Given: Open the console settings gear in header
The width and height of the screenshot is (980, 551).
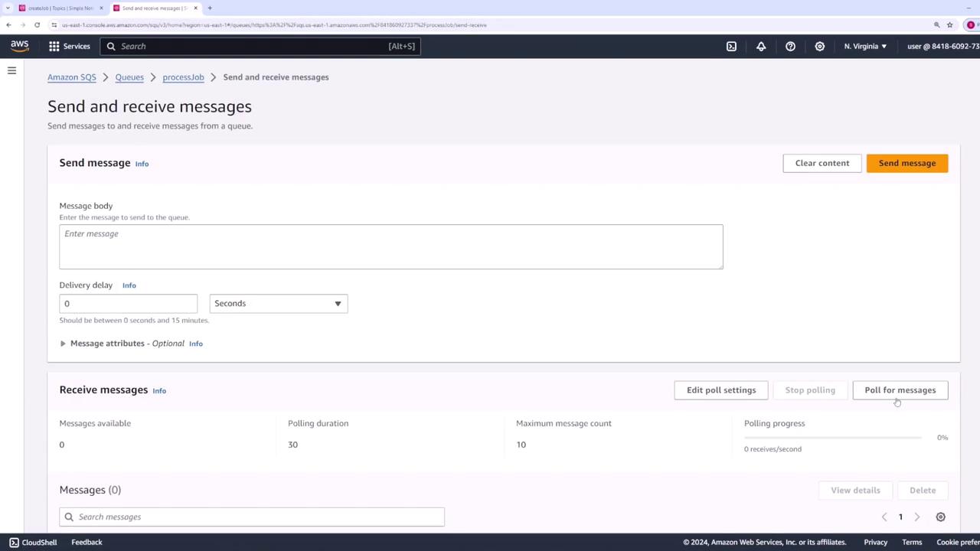Looking at the screenshot, I should pyautogui.click(x=819, y=46).
